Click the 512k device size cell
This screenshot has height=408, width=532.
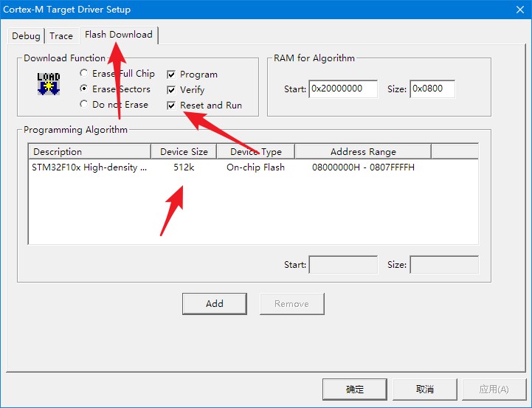coord(184,167)
